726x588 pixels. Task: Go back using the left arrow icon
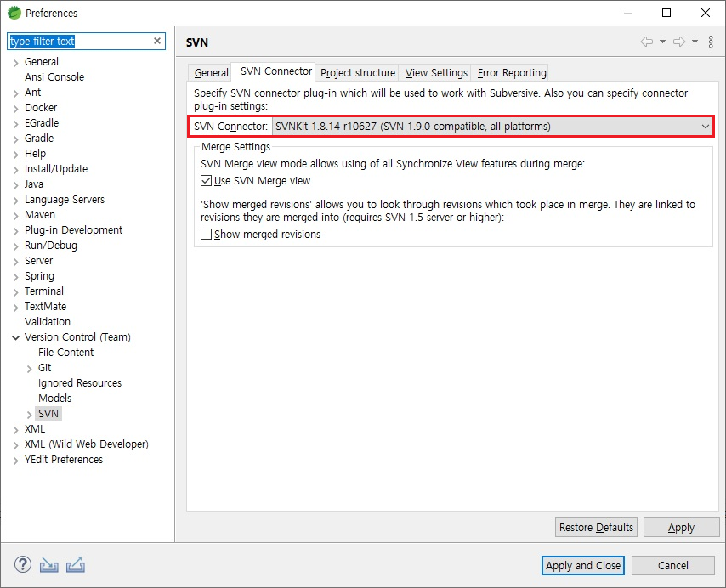point(647,42)
